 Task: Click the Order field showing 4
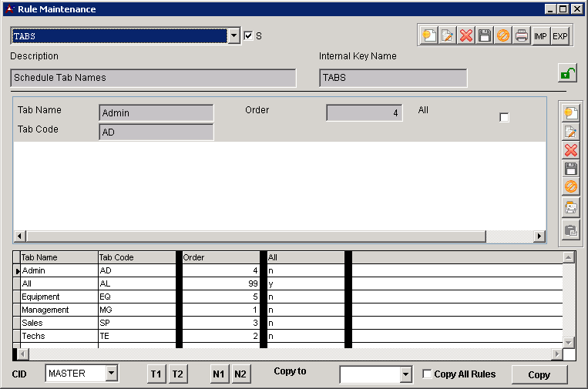(x=365, y=112)
